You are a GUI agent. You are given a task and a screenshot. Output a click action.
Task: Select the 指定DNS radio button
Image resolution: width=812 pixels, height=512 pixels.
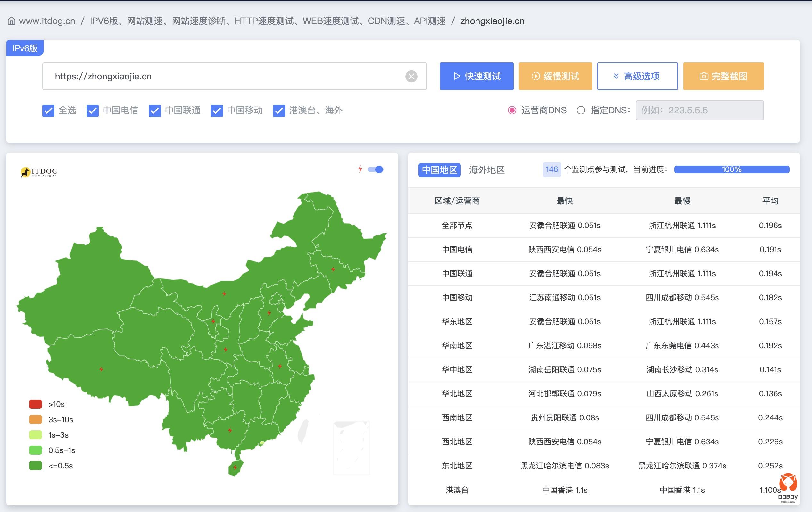[581, 110]
